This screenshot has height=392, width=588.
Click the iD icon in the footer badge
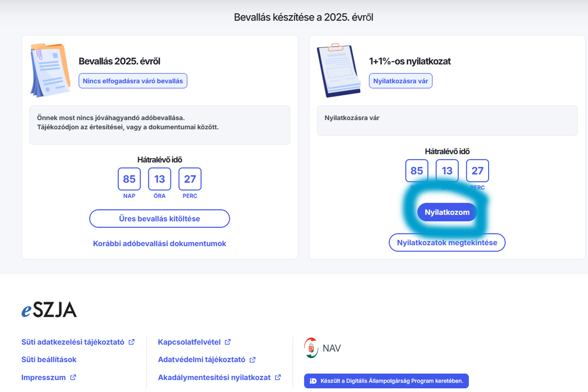click(x=313, y=381)
